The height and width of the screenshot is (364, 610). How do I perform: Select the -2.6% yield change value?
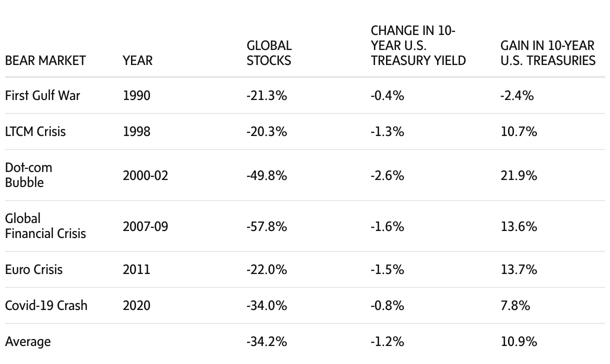click(387, 175)
